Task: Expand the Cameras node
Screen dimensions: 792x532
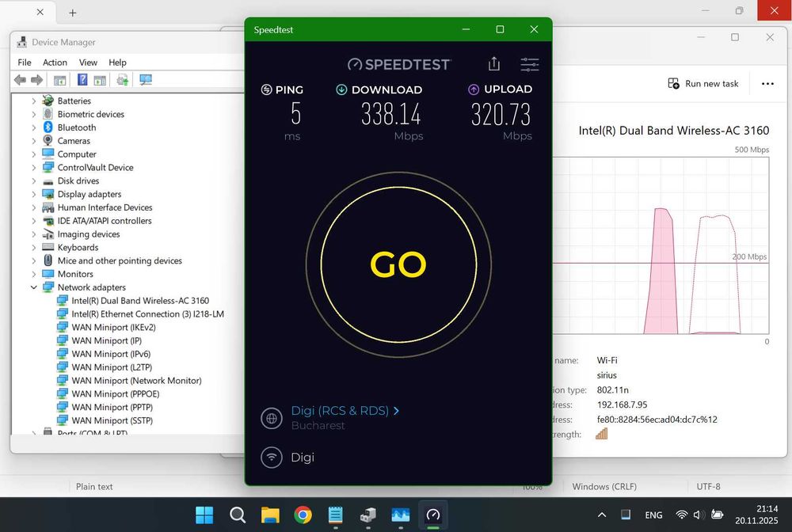Action: tap(34, 141)
